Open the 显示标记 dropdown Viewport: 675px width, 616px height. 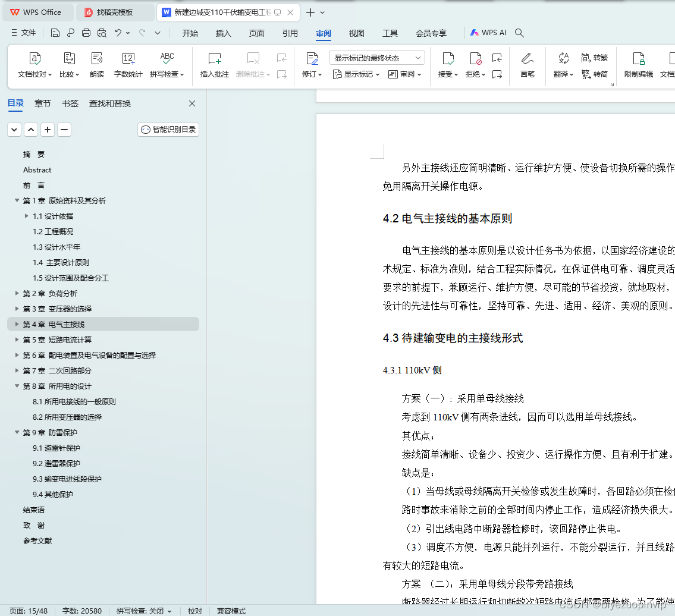[356, 74]
